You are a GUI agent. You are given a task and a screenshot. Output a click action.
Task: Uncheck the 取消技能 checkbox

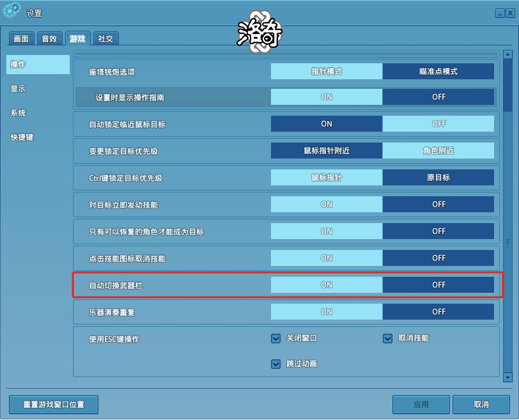pyautogui.click(x=387, y=339)
